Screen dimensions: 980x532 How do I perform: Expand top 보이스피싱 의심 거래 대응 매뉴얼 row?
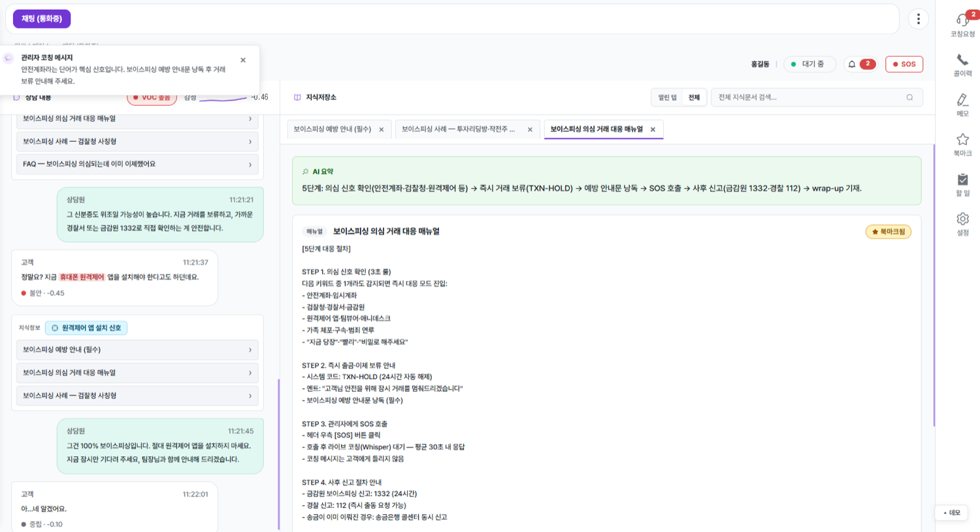[x=137, y=119]
